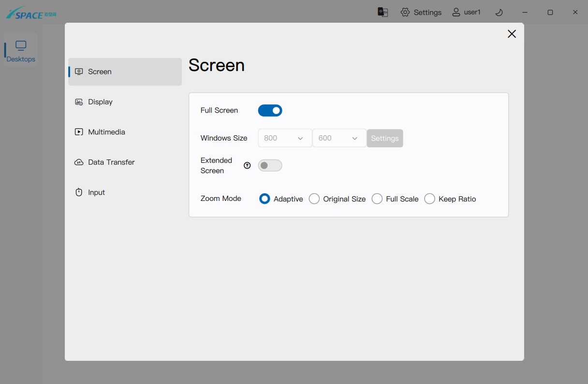The width and height of the screenshot is (588, 384).
Task: Select the Display settings section
Action: pos(100,102)
